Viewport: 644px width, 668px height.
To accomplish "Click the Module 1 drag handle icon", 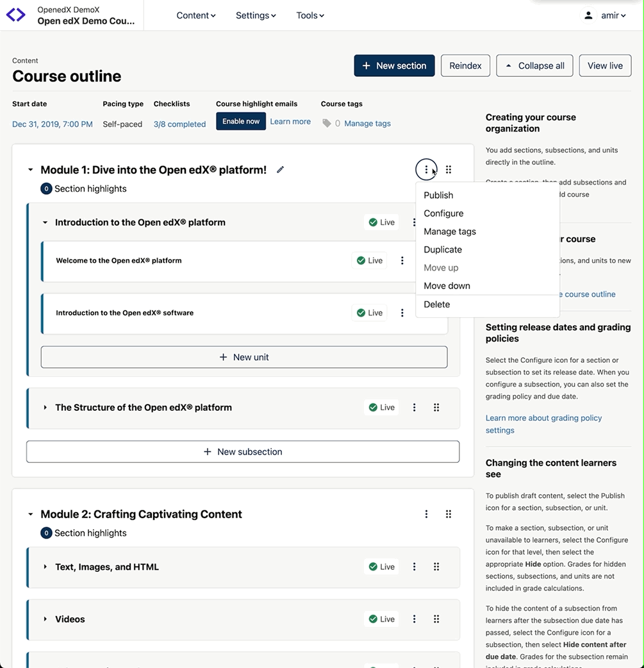I will tap(449, 170).
